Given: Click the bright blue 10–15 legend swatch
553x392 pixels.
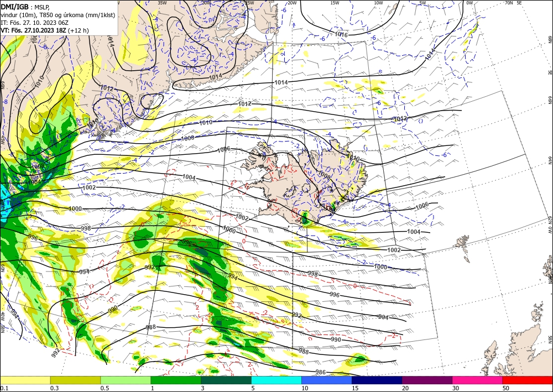Looking at the screenshot, I should pos(327,380).
